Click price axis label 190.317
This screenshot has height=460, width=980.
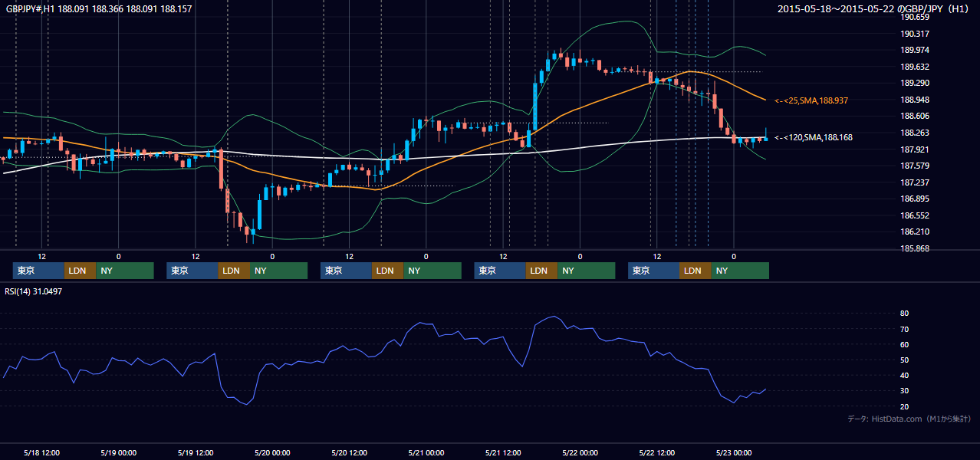coord(915,34)
